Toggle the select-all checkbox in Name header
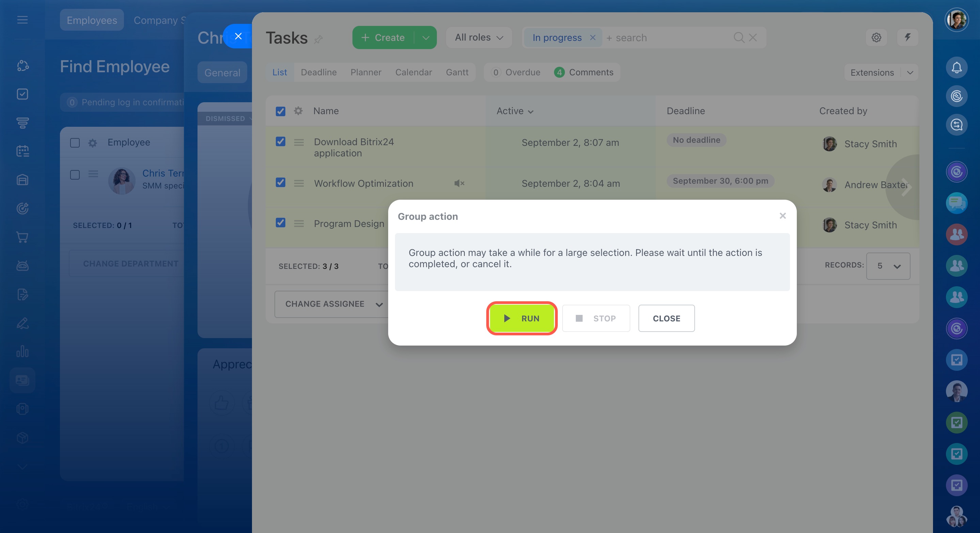980x533 pixels. pyautogui.click(x=280, y=111)
